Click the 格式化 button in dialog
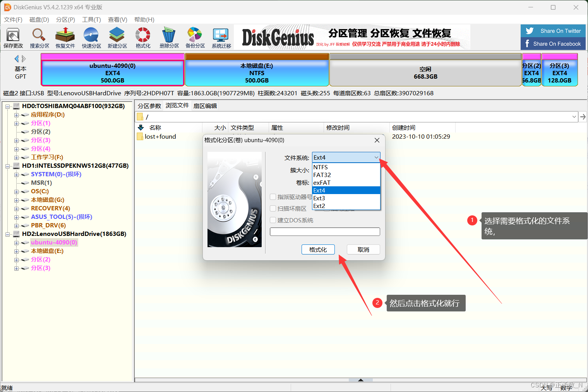The width and height of the screenshot is (588, 392). [318, 249]
